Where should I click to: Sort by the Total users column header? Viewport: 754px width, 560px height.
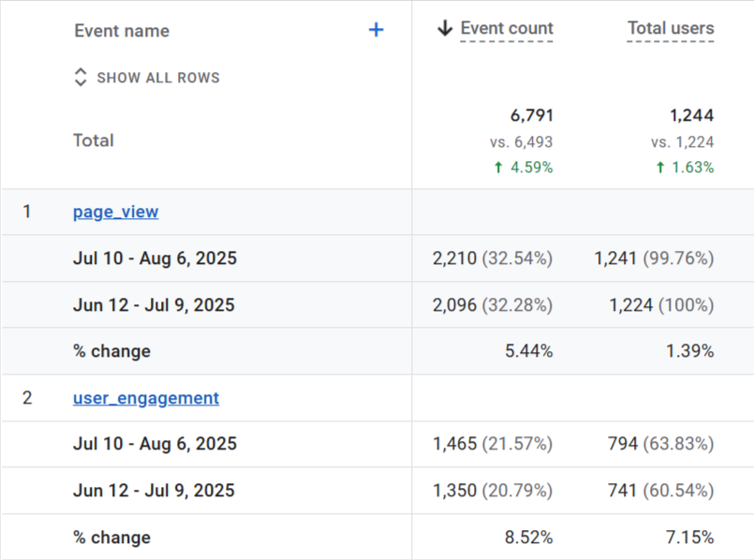coord(670,29)
